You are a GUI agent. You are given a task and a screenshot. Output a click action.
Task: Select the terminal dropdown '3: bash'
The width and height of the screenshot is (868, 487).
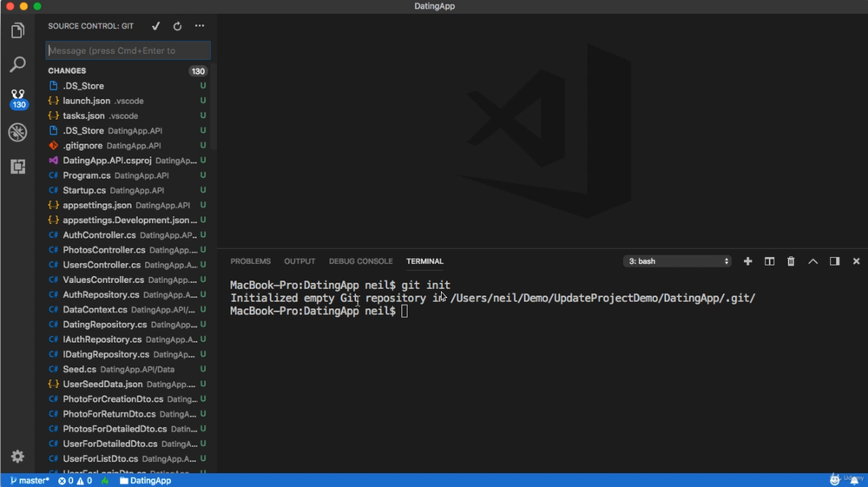coord(678,261)
